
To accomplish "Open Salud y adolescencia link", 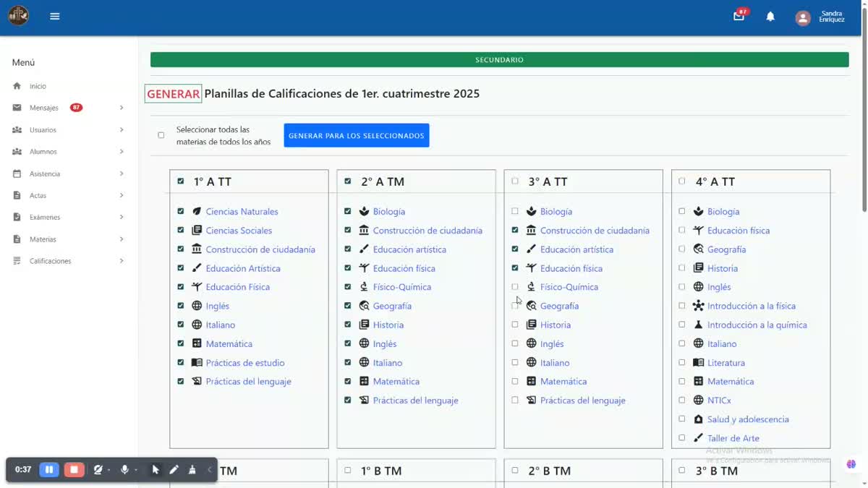I will [748, 419].
